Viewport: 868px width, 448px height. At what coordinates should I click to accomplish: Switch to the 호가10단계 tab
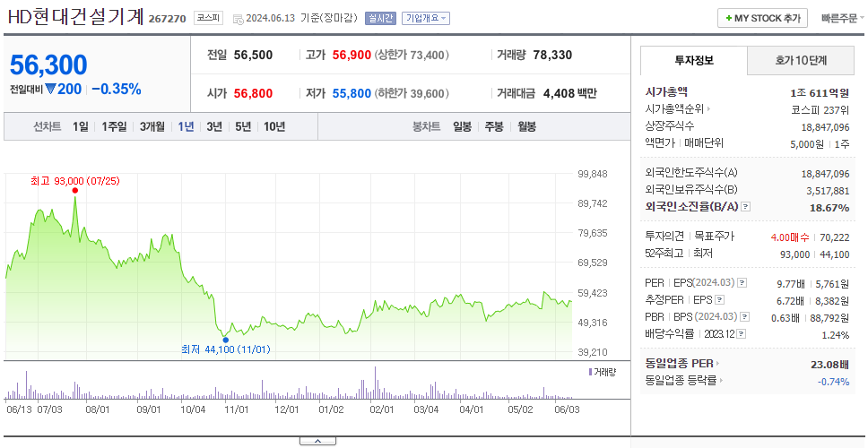[x=801, y=60]
